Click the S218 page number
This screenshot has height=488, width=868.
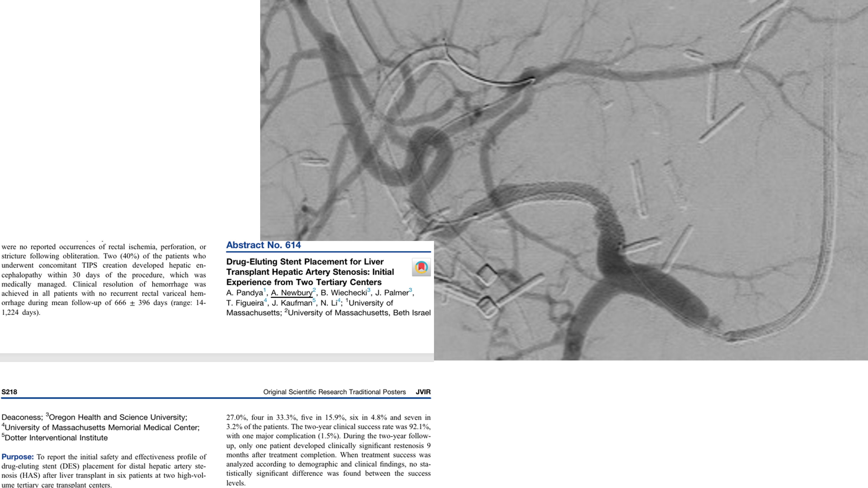pyautogui.click(x=9, y=392)
